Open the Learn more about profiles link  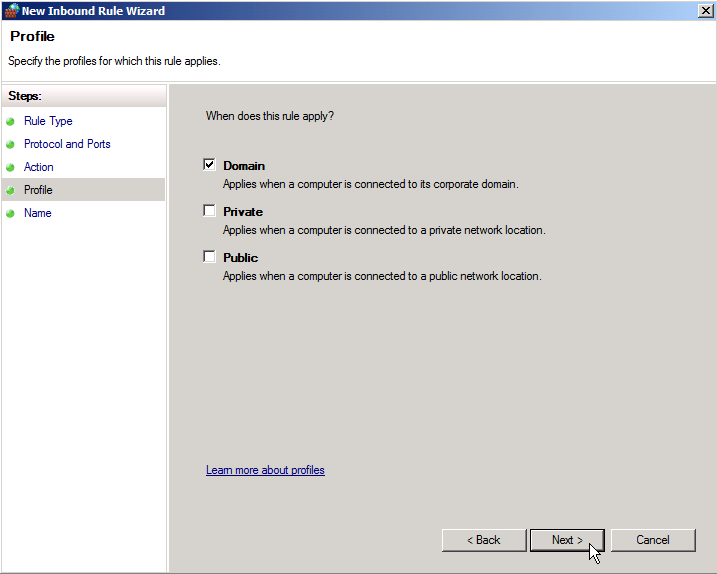tap(265, 470)
